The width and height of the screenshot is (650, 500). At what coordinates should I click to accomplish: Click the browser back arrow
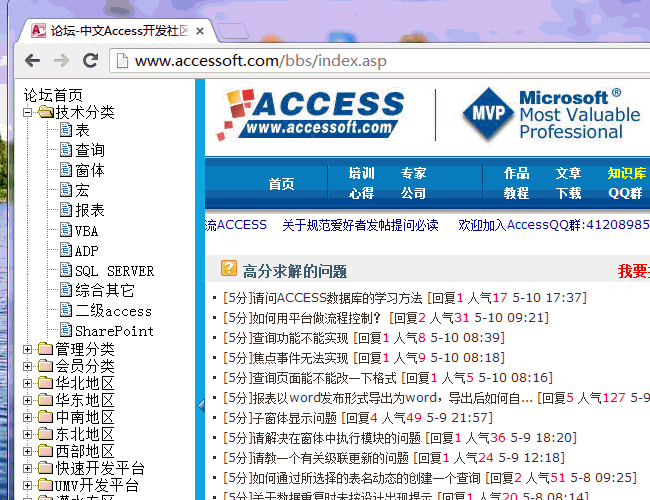(x=32, y=61)
